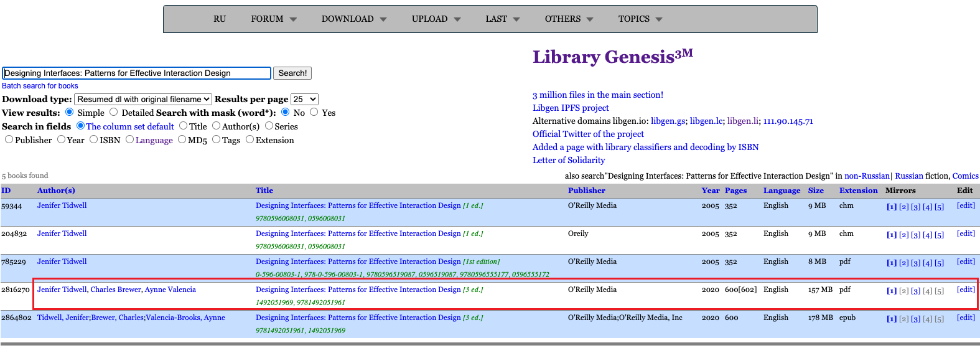This screenshot has width=980, height=353.
Task: Search in non-Russian fiction link
Action: (x=867, y=176)
